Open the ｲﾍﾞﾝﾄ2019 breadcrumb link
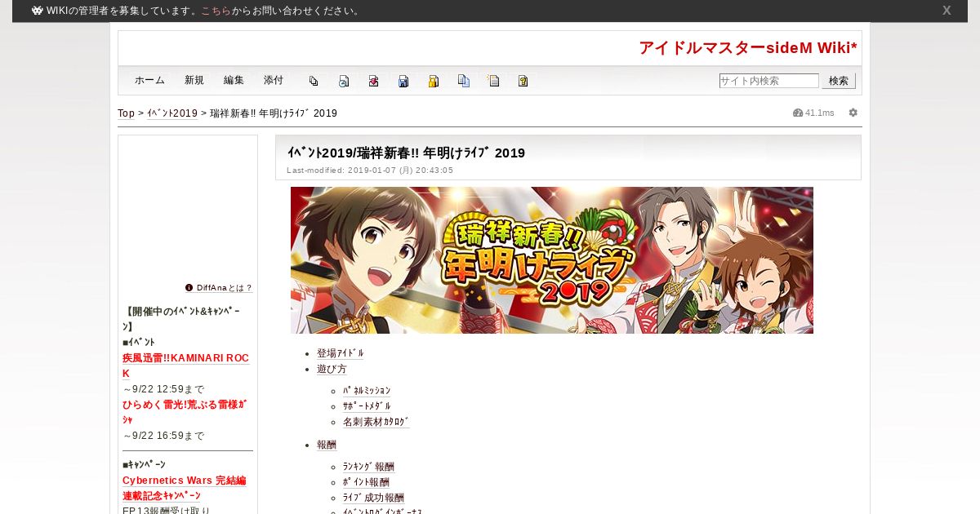Viewport: 980px width, 514px height. coord(172,113)
